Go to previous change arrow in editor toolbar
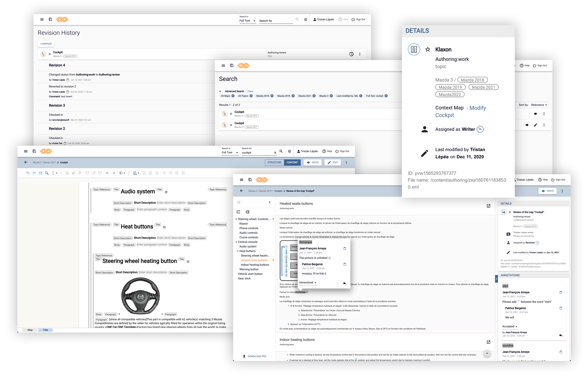 tap(107, 173)
